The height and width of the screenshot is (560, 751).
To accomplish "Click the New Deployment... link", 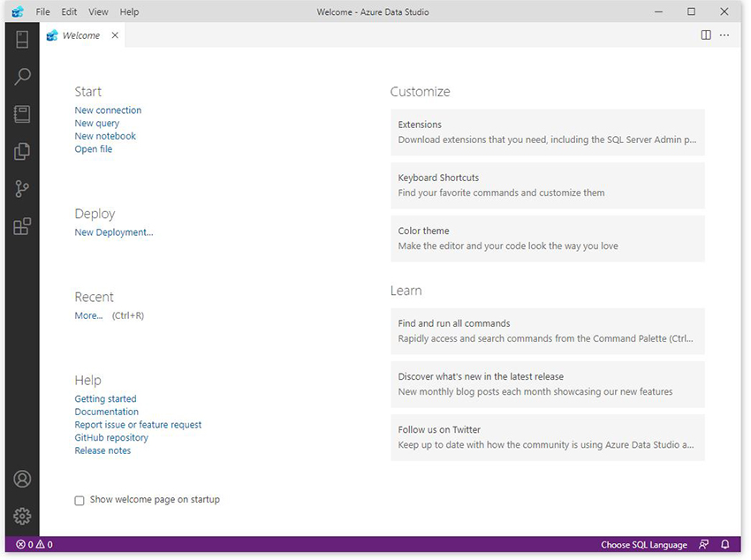I will (x=113, y=232).
